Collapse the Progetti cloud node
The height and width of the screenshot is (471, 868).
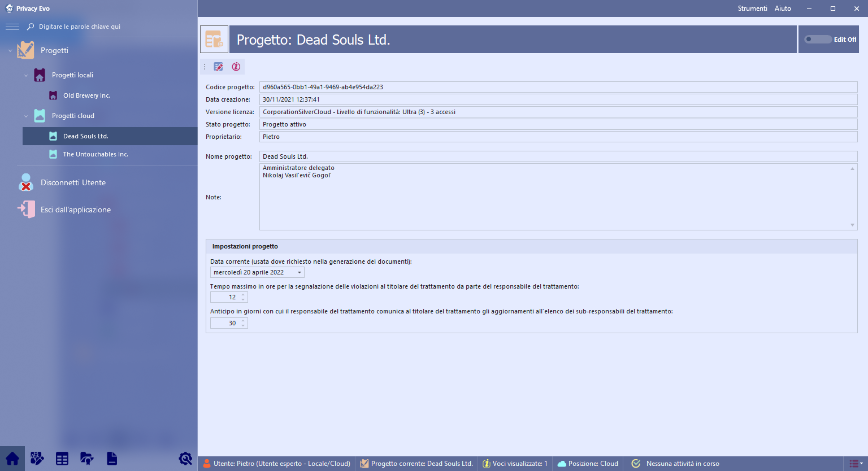[26, 116]
